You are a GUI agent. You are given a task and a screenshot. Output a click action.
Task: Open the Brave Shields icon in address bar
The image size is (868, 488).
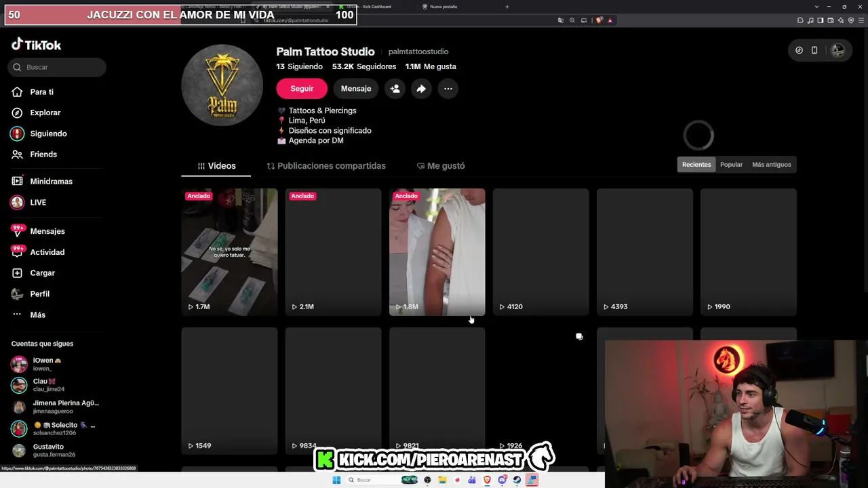pyautogui.click(x=599, y=20)
